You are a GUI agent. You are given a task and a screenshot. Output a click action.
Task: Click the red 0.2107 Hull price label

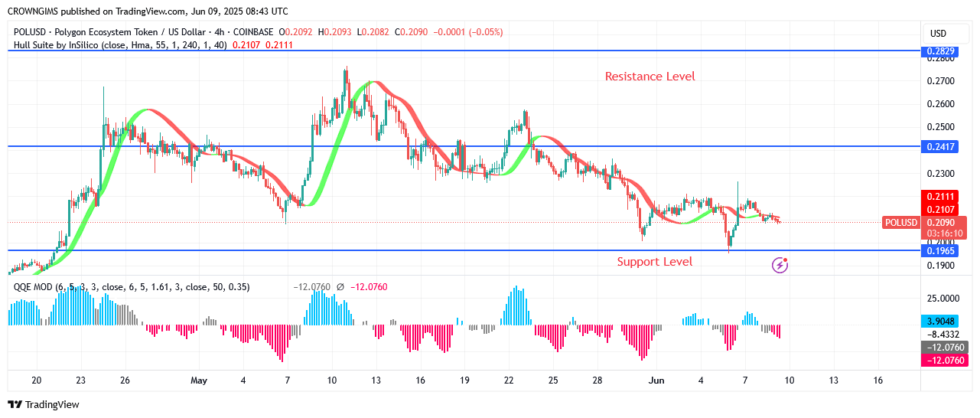[x=940, y=209]
